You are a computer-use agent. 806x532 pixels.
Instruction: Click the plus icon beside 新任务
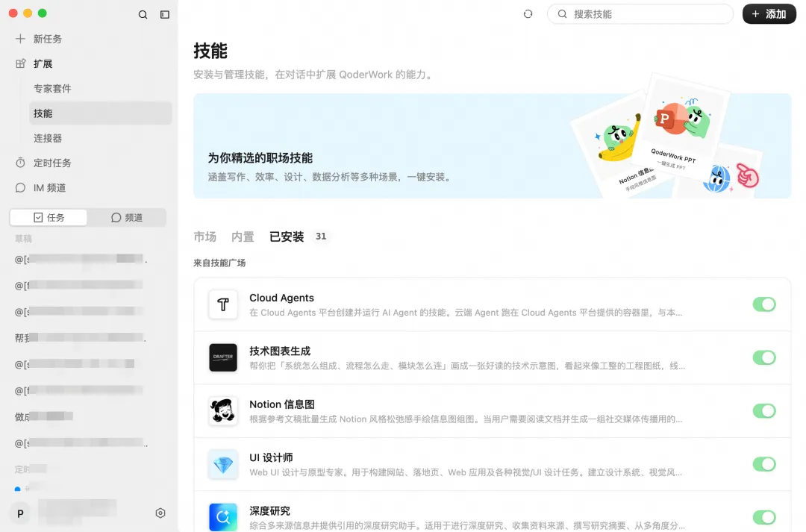point(20,39)
